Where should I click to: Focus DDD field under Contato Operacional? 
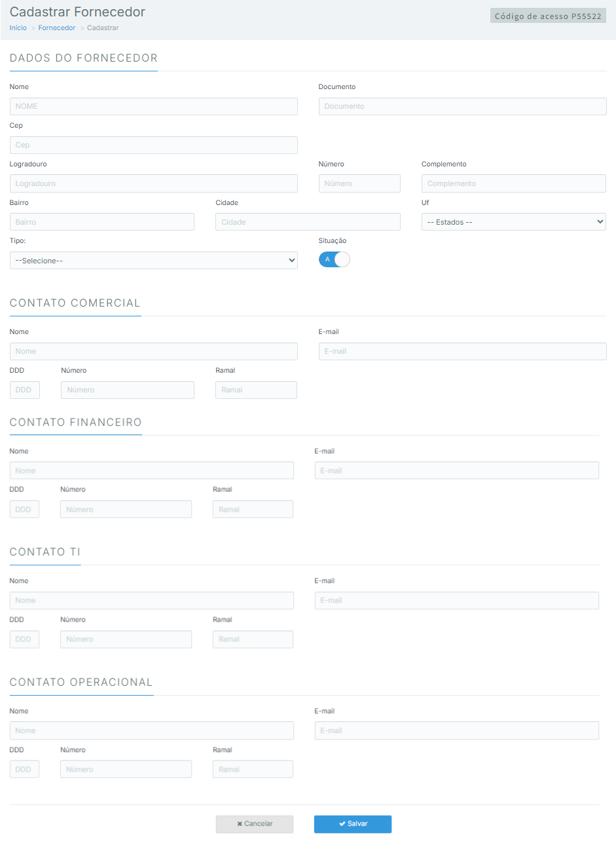point(24,769)
